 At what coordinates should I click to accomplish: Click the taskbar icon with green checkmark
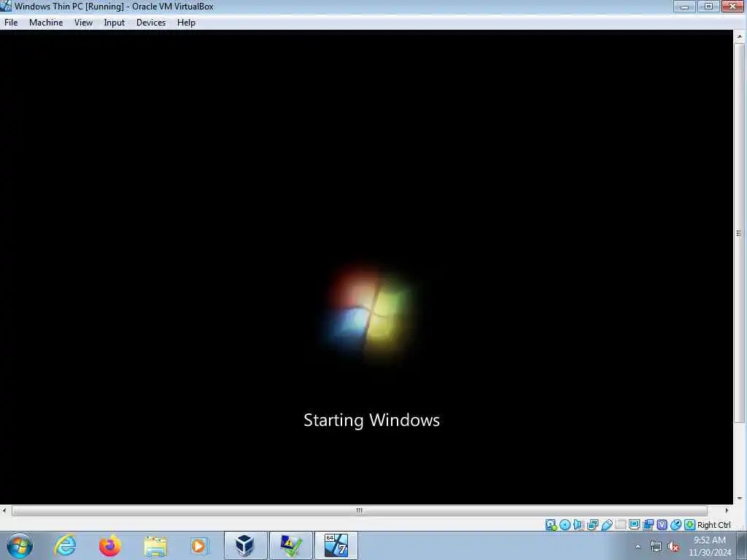pos(291,545)
